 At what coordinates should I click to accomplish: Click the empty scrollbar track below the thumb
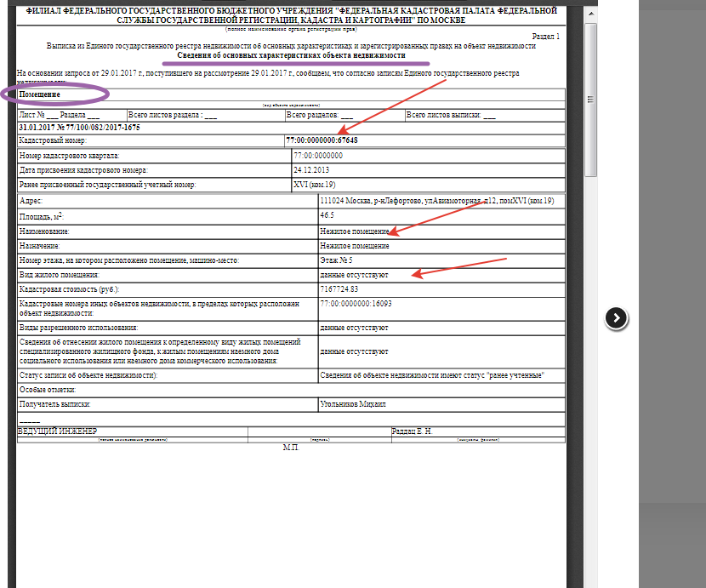pyautogui.click(x=590, y=383)
